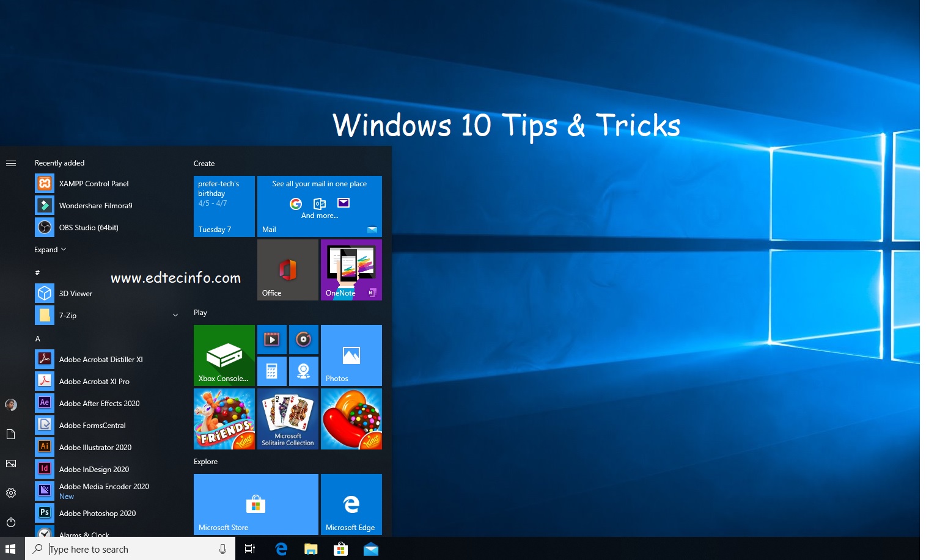Open Movies & TV small tile
Viewport: 926px width, 560px height.
[271, 339]
